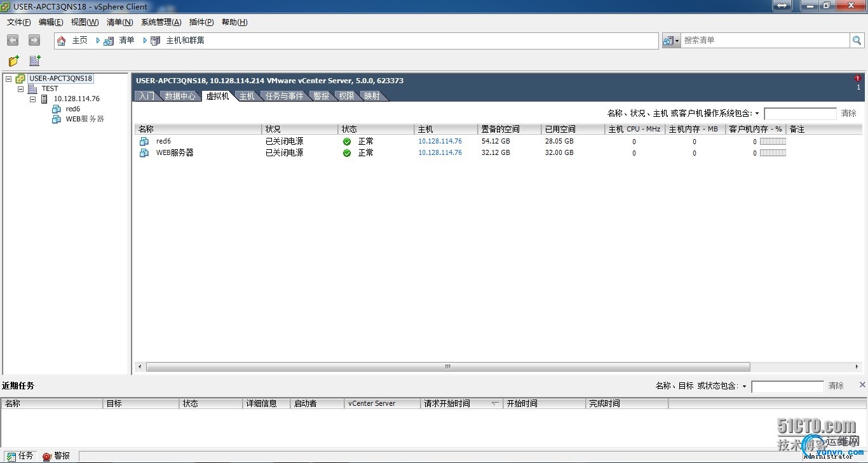Screen dimensions: 868x463
Task: Click the guest memory bar for red6
Action: pyautogui.click(x=773, y=142)
